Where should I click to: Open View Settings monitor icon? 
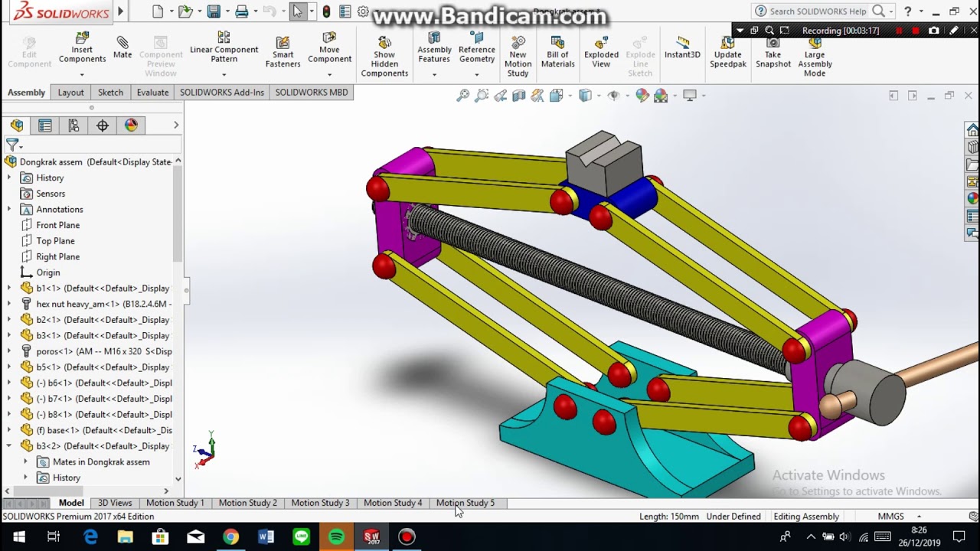pyautogui.click(x=690, y=96)
